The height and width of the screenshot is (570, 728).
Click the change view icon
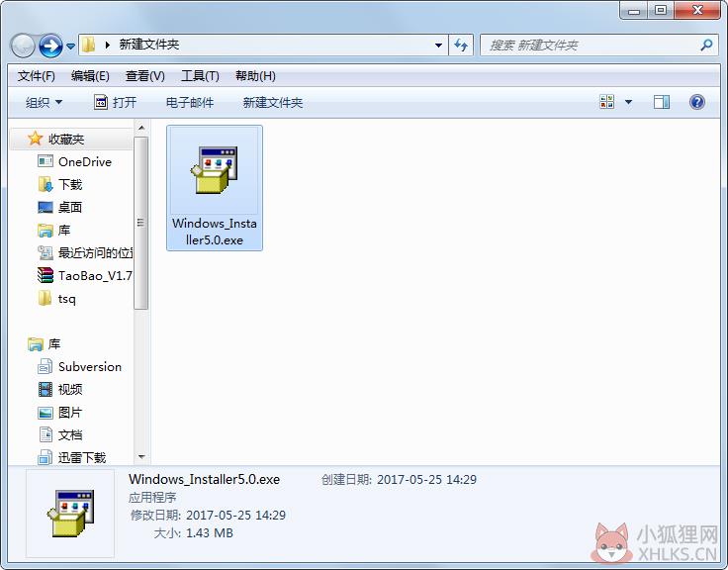[x=606, y=102]
